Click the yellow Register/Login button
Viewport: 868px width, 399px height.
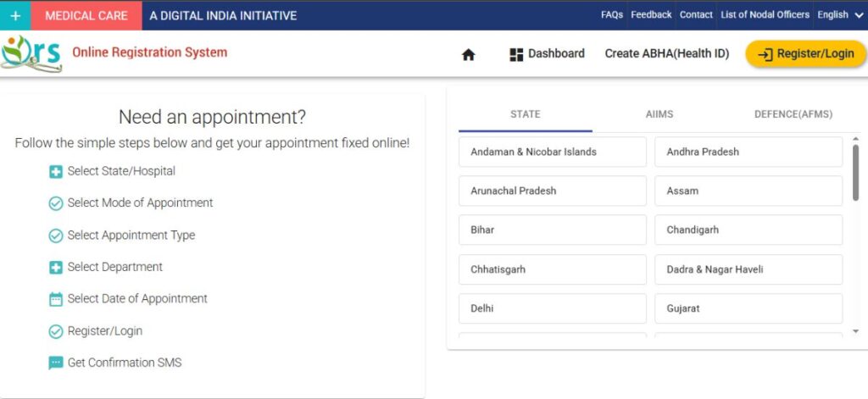point(805,53)
